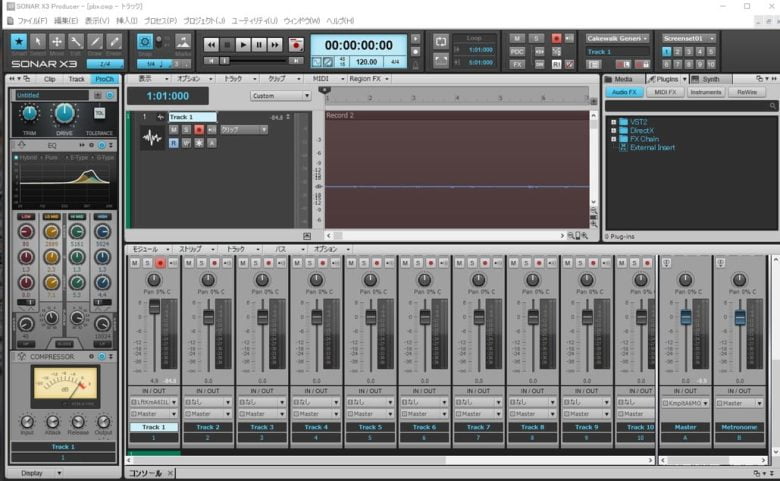Toggle the EQ module power button
The image size is (780, 481).
coord(101,145)
